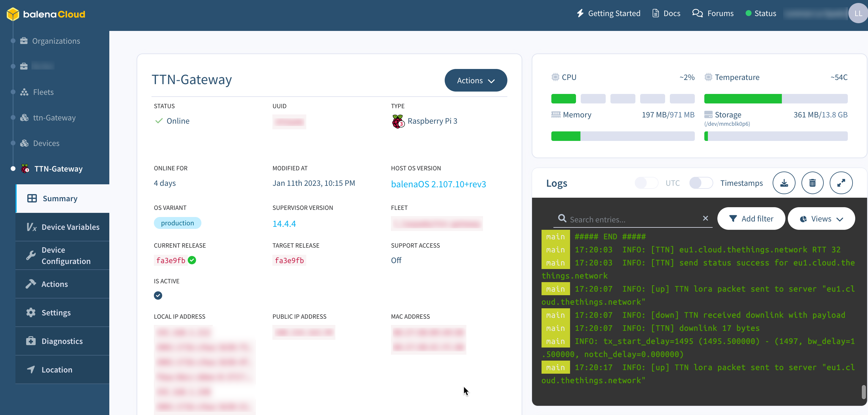Click the Storage drive icon
The height and width of the screenshot is (415, 868).
(x=708, y=114)
